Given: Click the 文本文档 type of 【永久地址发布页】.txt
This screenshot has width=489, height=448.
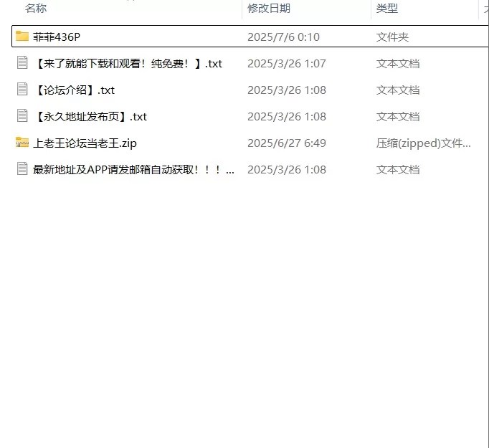Looking at the screenshot, I should click(398, 117).
